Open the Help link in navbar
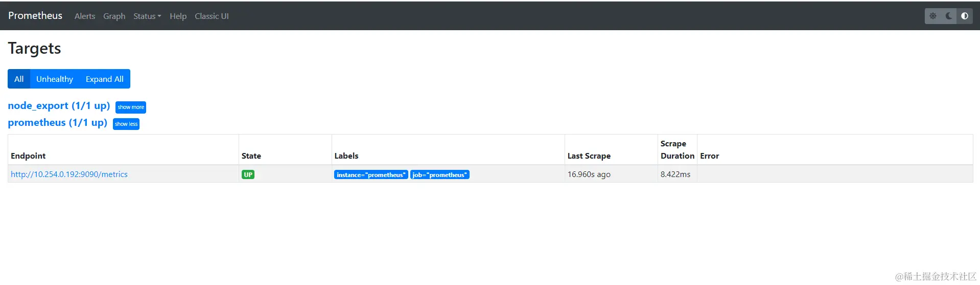Image resolution: width=980 pixels, height=285 pixels. pos(178,16)
